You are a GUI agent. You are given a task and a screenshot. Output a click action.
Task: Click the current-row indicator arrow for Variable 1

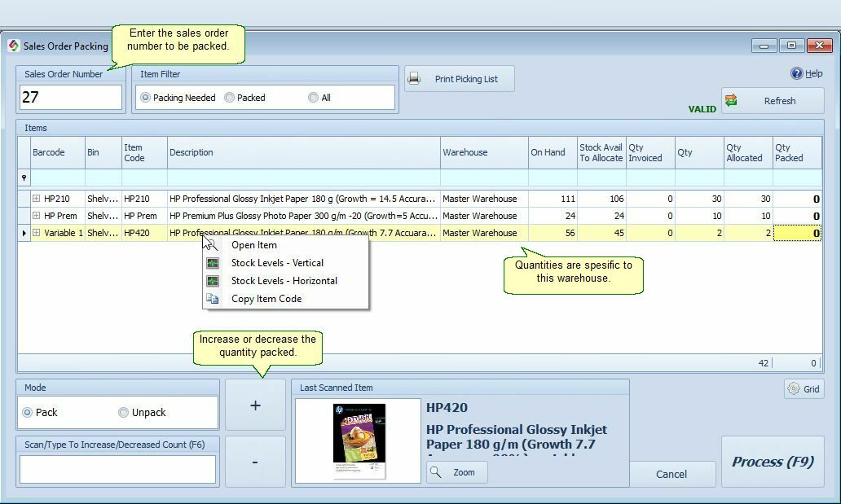(24, 233)
